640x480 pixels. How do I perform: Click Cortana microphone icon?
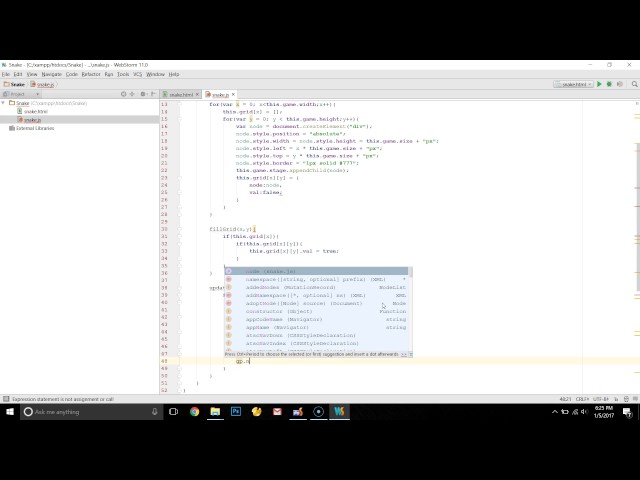pyautogui.click(x=155, y=411)
